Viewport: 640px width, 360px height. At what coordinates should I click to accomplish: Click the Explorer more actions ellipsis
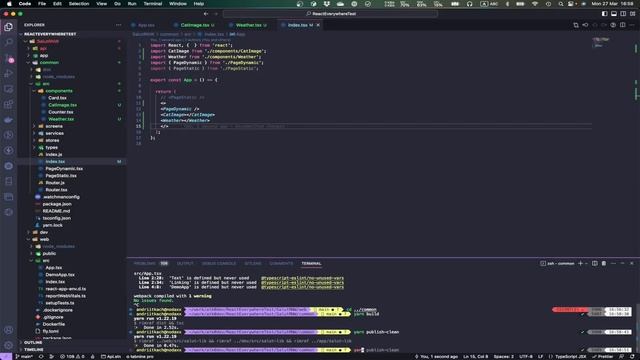click(x=118, y=25)
